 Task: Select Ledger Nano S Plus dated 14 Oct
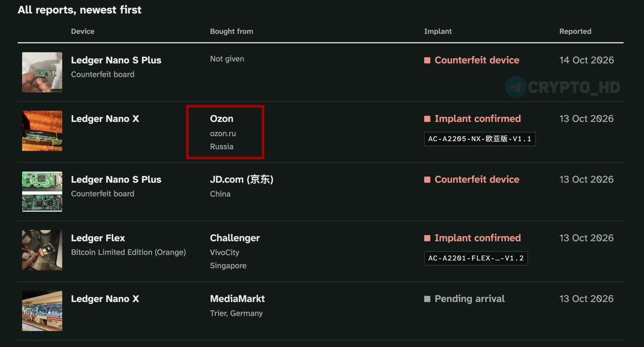click(116, 60)
